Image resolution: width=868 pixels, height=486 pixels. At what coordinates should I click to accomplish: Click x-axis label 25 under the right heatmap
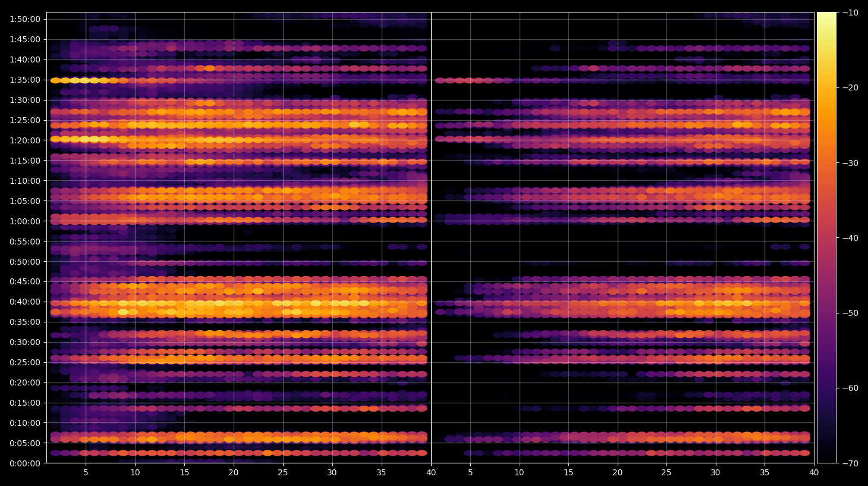click(666, 473)
